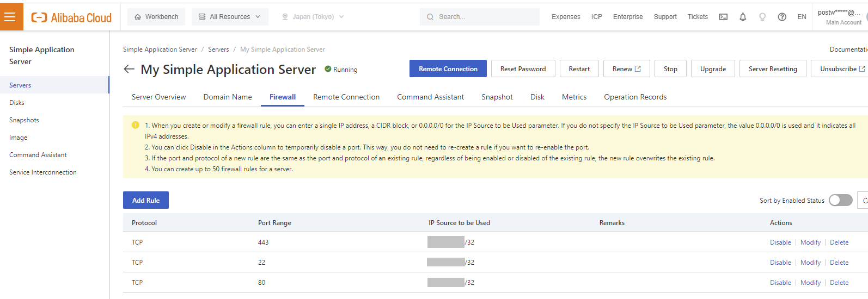Click the yellow notice info icon
This screenshot has height=299, width=868.
click(136, 125)
